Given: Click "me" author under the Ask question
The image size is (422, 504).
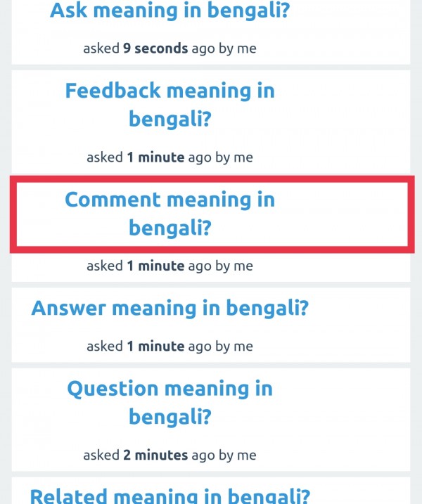Looking at the screenshot, I should [247, 49].
